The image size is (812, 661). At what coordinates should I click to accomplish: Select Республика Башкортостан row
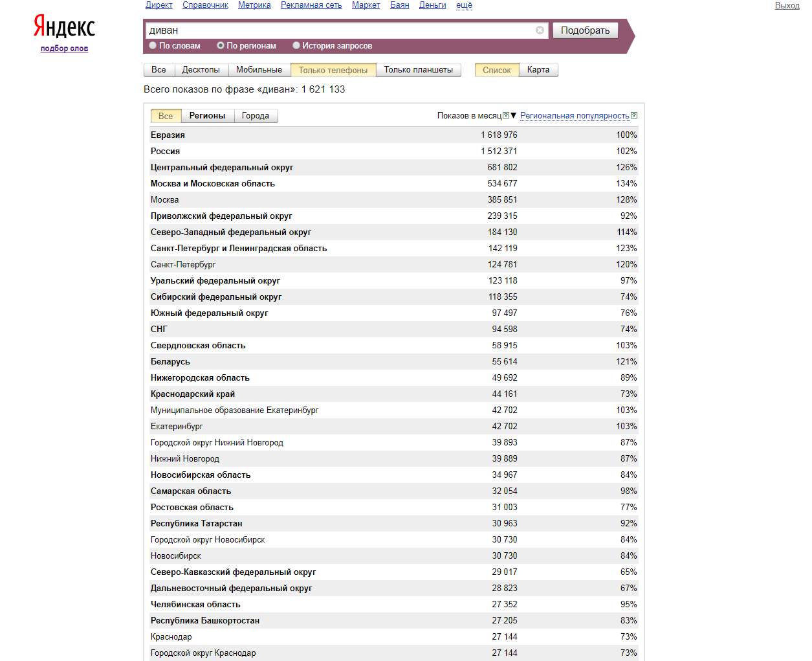click(x=394, y=620)
